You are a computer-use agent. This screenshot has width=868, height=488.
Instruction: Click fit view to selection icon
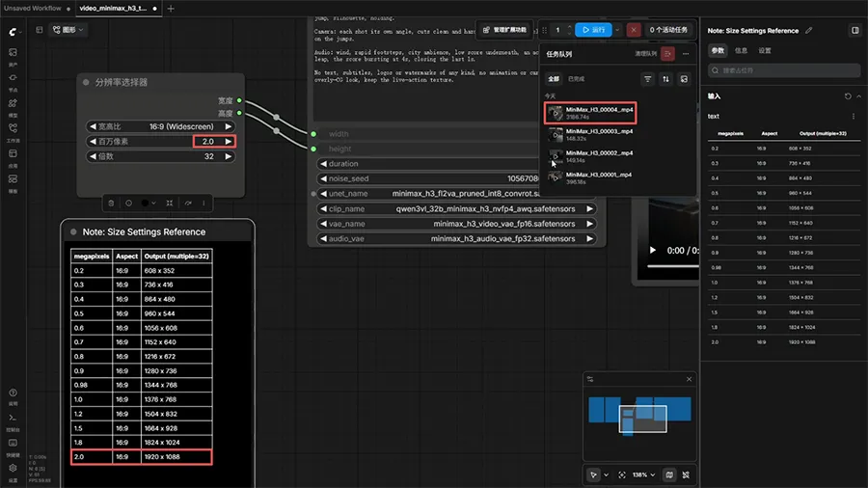point(622,474)
